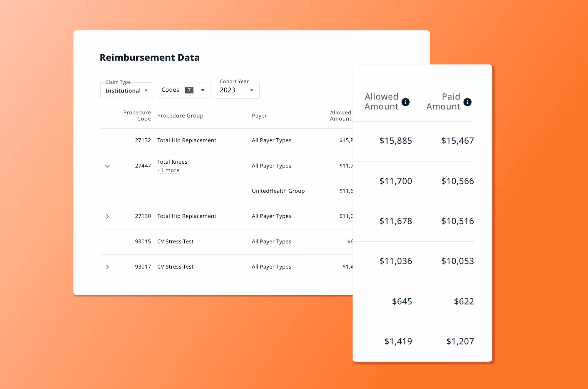Viewport: 588px width, 389px height.
Task: Collapse the expanded 27447 procedure row
Action: (x=108, y=166)
